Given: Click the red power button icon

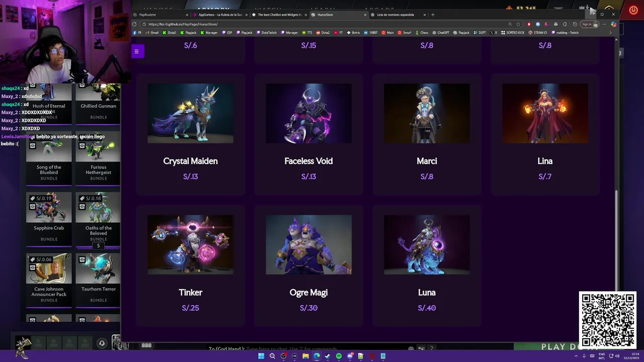Looking at the screenshot, I should (x=633, y=10).
